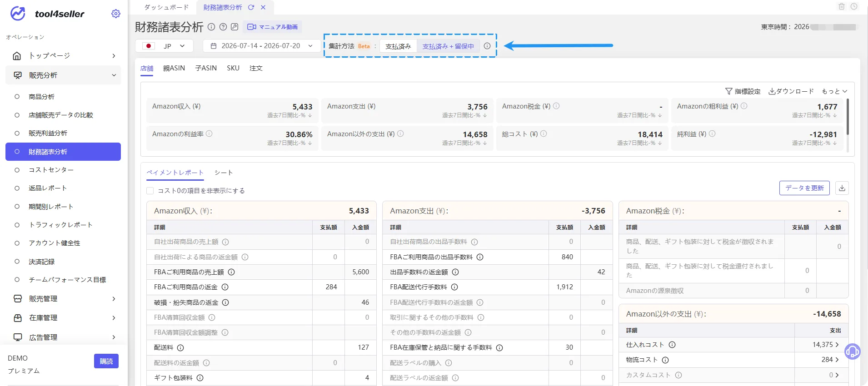Switch to 注文 tab
This screenshot has width=868, height=386.
click(x=256, y=68)
